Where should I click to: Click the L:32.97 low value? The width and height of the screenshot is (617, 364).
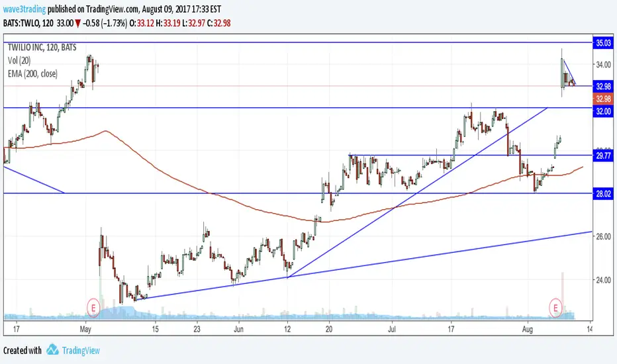pyautogui.click(x=193, y=23)
